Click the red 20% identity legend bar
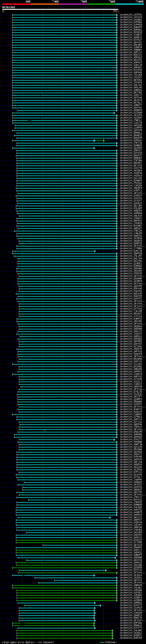This screenshot has height=644, width=146. click(x=16, y=4)
